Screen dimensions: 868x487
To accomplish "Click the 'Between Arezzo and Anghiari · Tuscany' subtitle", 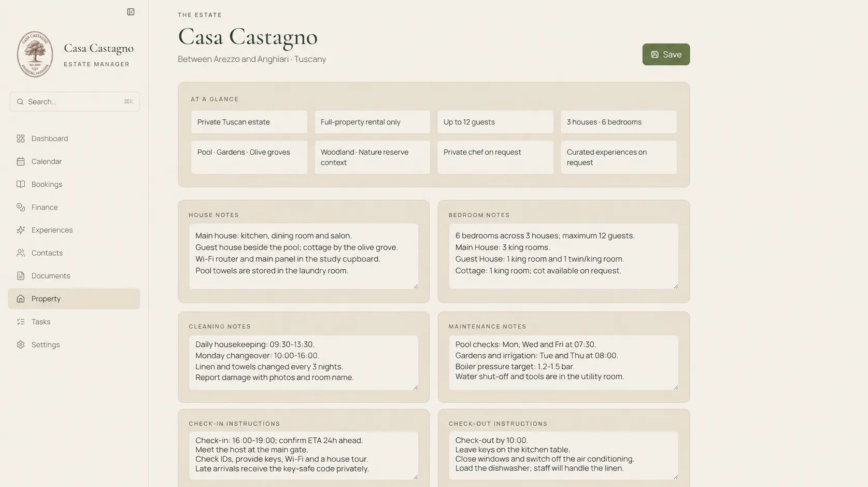I will click(x=252, y=59).
